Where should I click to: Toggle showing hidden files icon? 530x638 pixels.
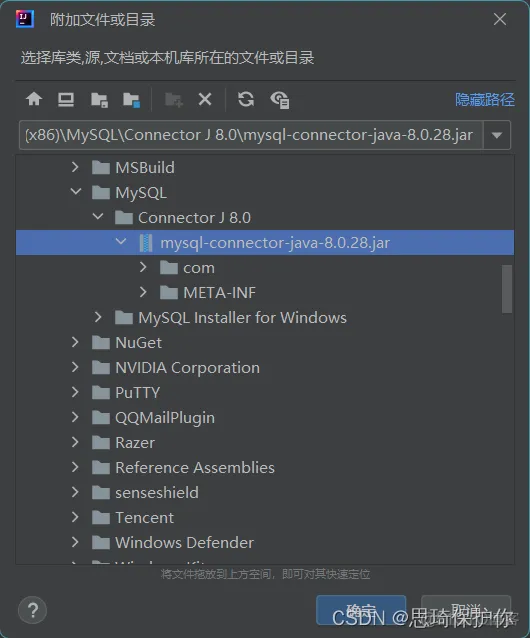pyautogui.click(x=280, y=100)
